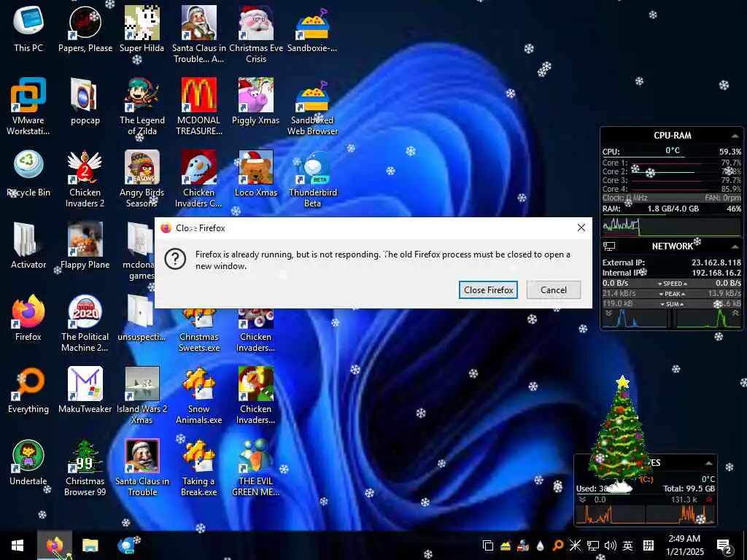Select the Firefox desktop shortcut

(x=28, y=318)
